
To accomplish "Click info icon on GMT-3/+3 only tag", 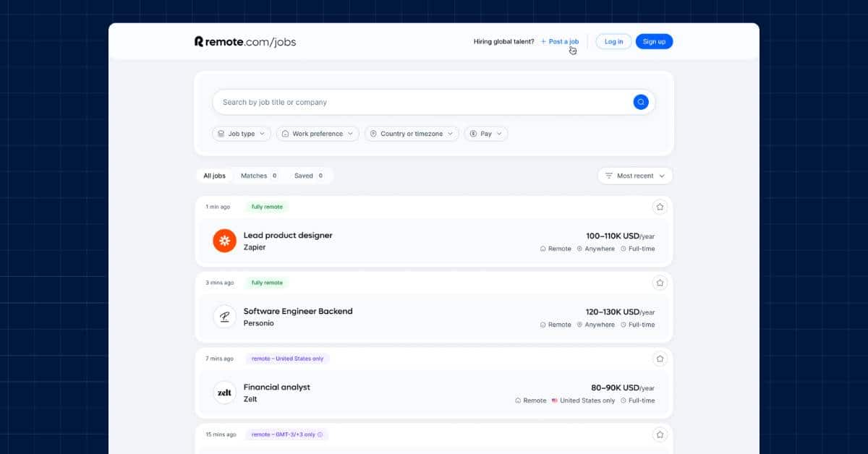I will (320, 434).
